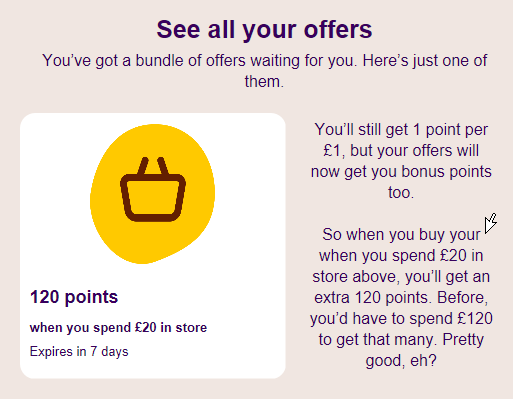Screen dimensions: 513x399
Task: Click the "when you spend £20 in" paragraph line
Action: tap(401, 256)
